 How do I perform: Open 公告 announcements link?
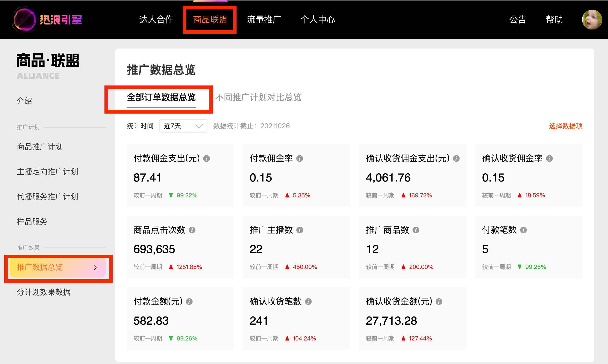[517, 20]
